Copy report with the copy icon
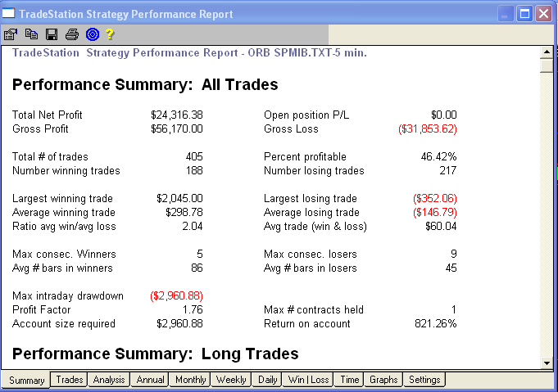Viewport: 558px width, 392px height. tap(31, 34)
